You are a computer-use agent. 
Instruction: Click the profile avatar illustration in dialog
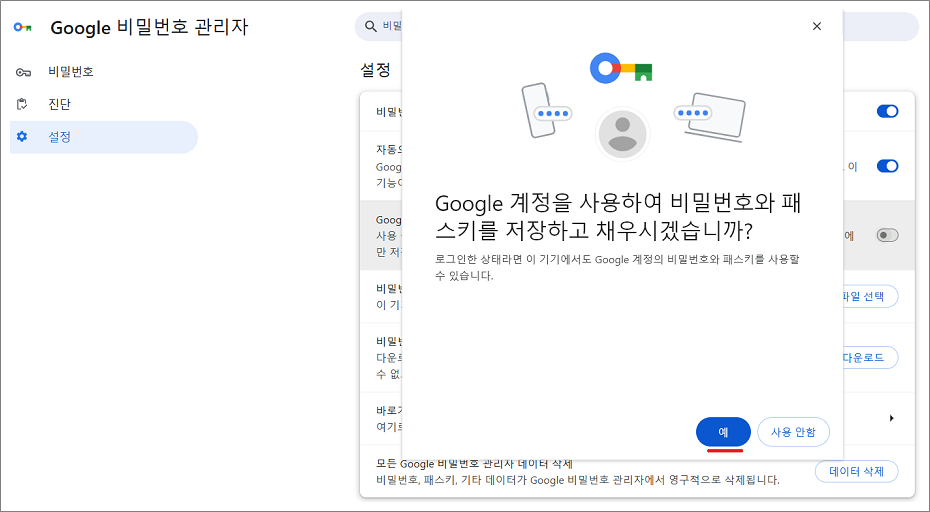pos(622,134)
